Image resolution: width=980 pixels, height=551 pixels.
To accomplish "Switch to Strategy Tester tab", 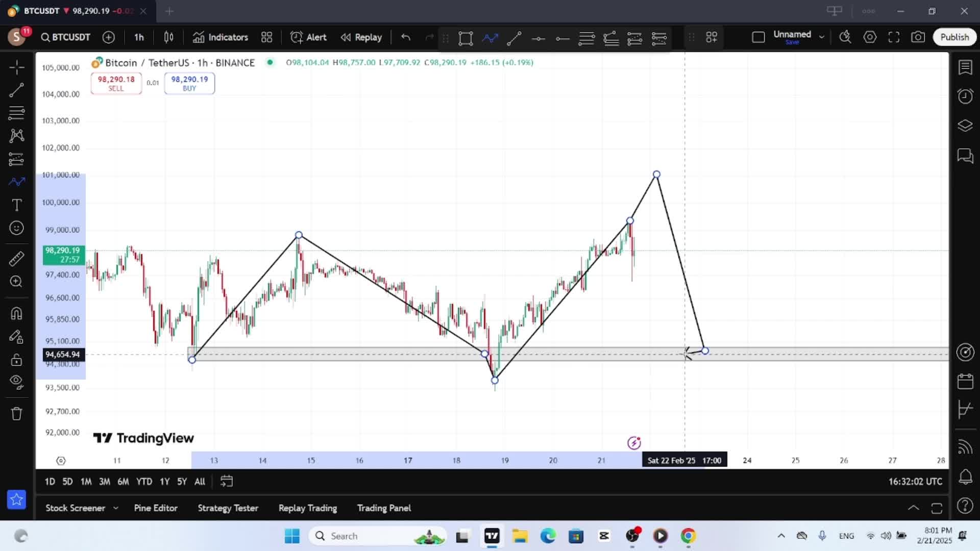I will 228,508.
